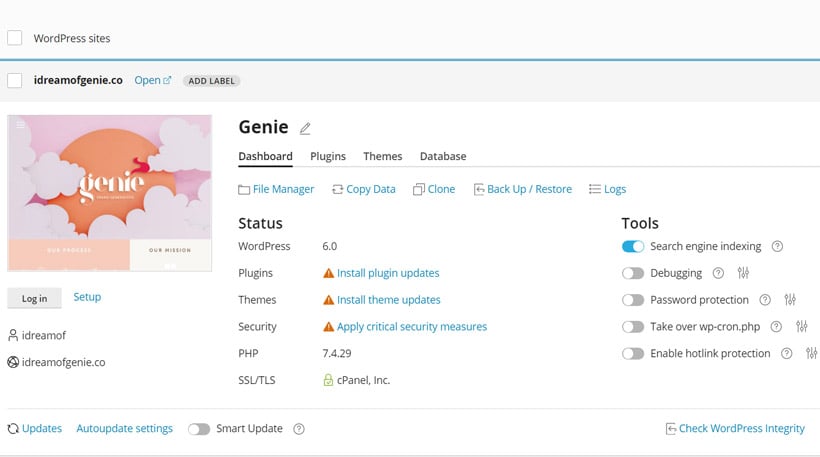Switch to the Plugins tab

coord(328,156)
